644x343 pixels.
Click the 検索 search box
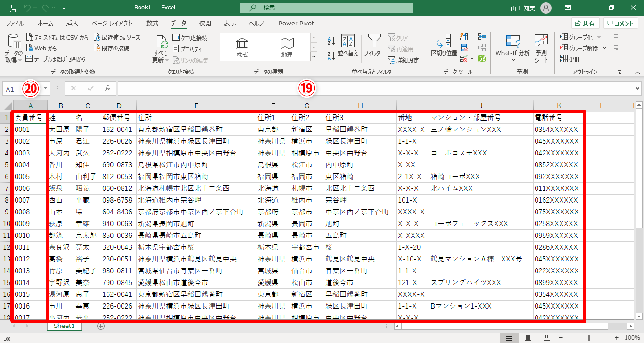(x=327, y=8)
